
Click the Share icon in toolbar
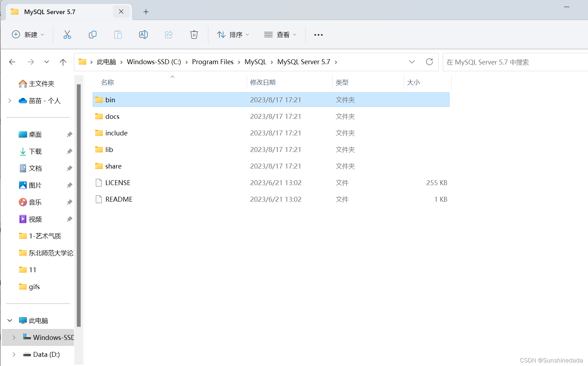pyautogui.click(x=169, y=35)
